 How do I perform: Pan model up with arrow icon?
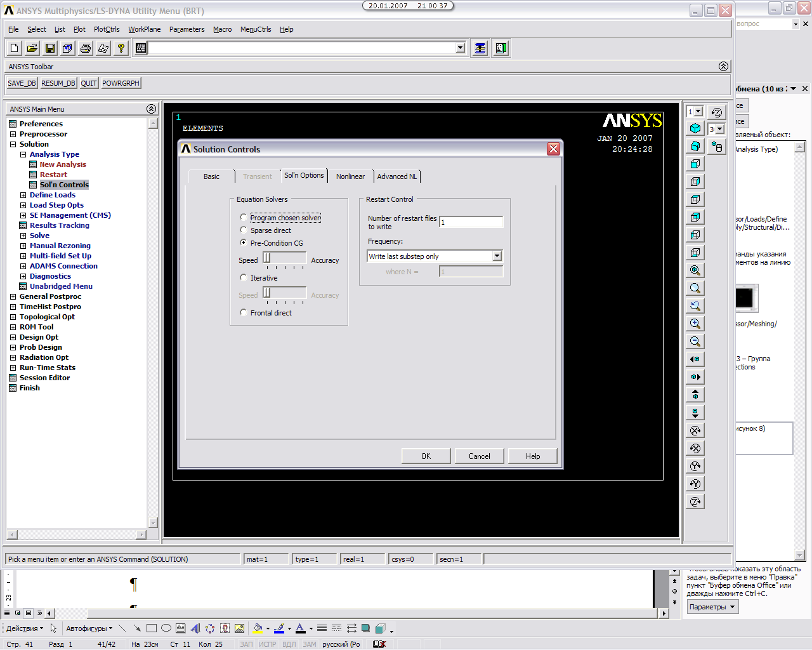tap(695, 395)
